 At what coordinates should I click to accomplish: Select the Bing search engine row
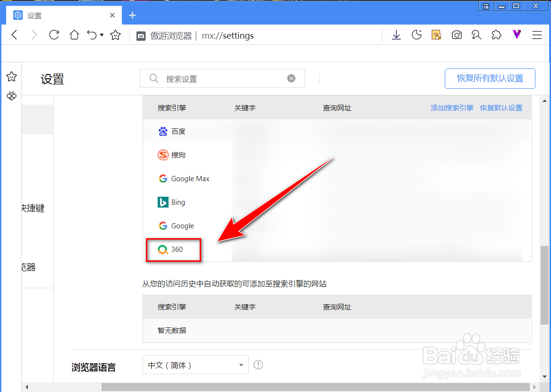337,202
